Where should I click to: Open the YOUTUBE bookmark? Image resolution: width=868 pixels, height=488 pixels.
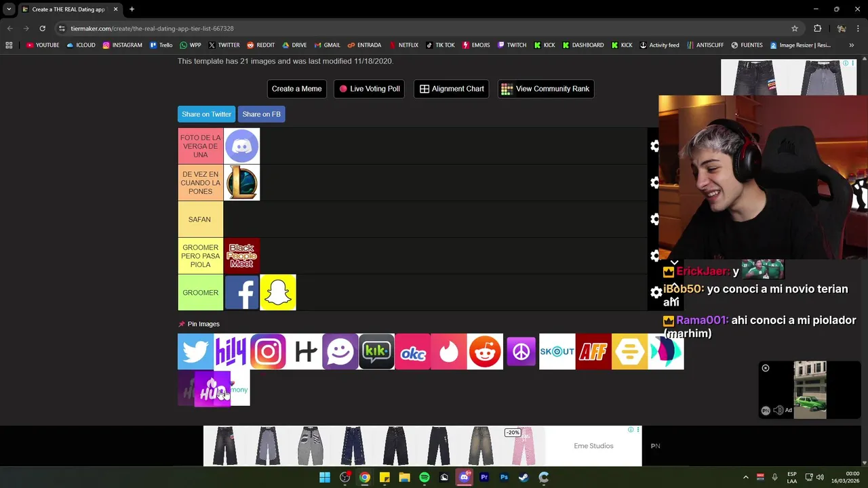pyautogui.click(x=43, y=45)
